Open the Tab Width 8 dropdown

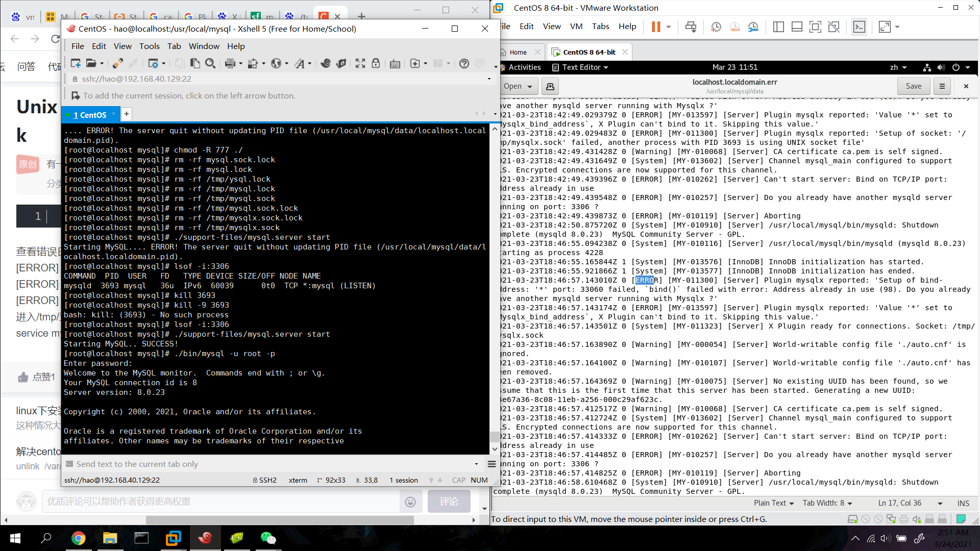point(827,503)
